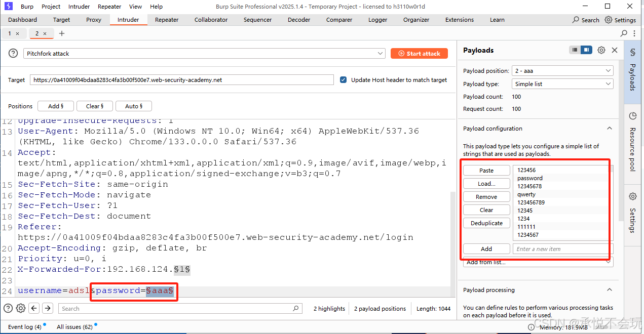The height and width of the screenshot is (334, 644).
Task: Switch to the Proxy tab
Action: click(x=94, y=20)
